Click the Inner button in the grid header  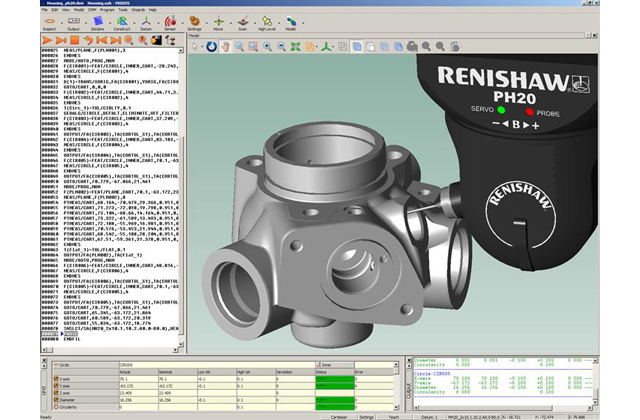(334, 365)
